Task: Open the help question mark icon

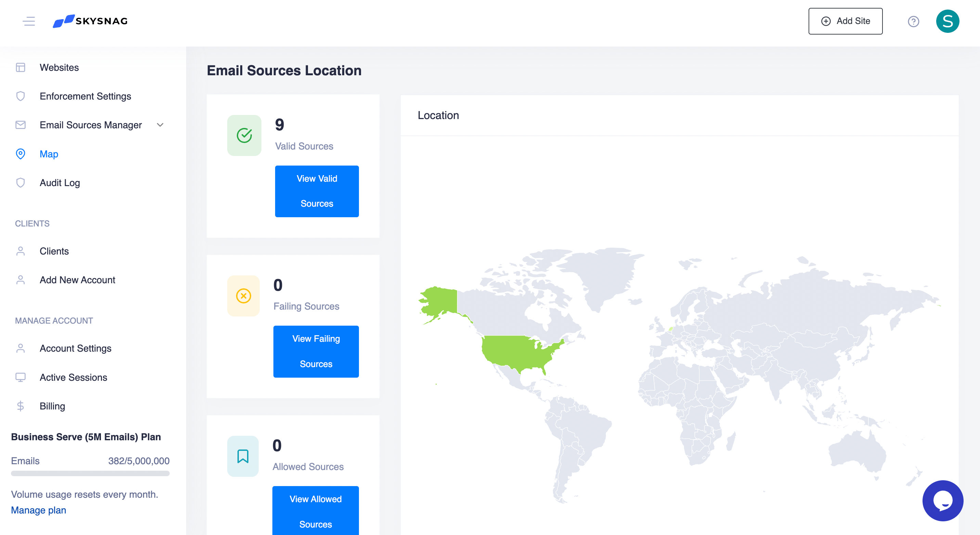Action: (x=913, y=21)
